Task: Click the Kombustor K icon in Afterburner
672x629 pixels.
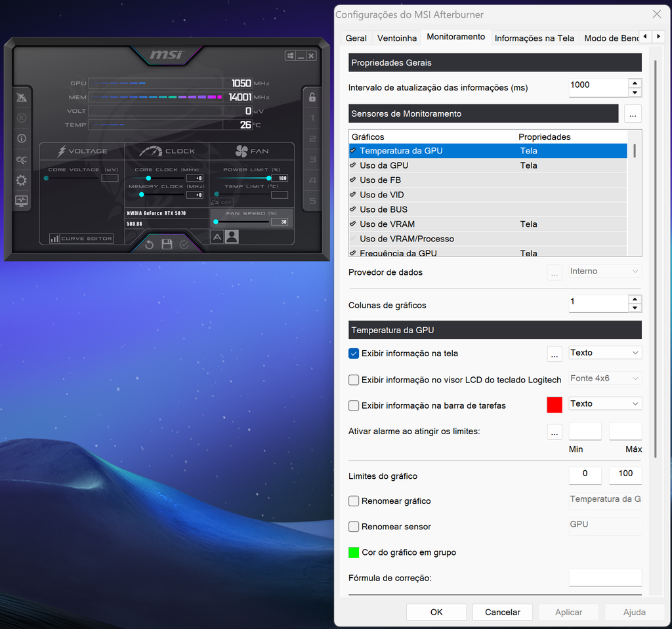Action: pos(22,118)
